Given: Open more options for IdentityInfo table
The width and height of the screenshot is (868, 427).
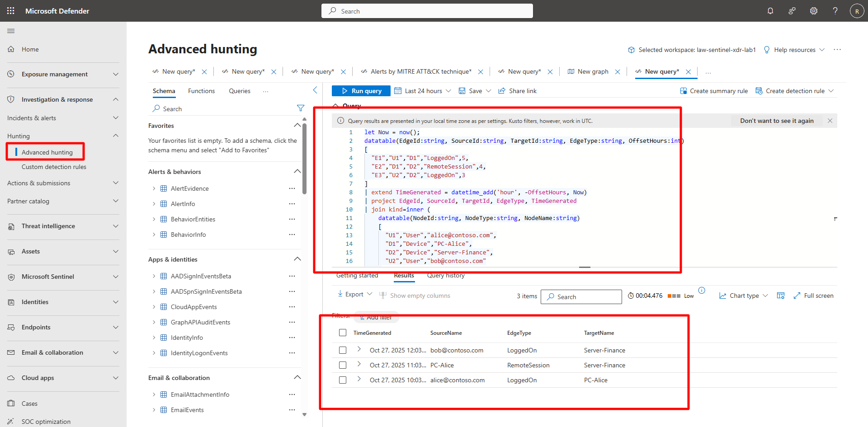Looking at the screenshot, I should coord(292,338).
